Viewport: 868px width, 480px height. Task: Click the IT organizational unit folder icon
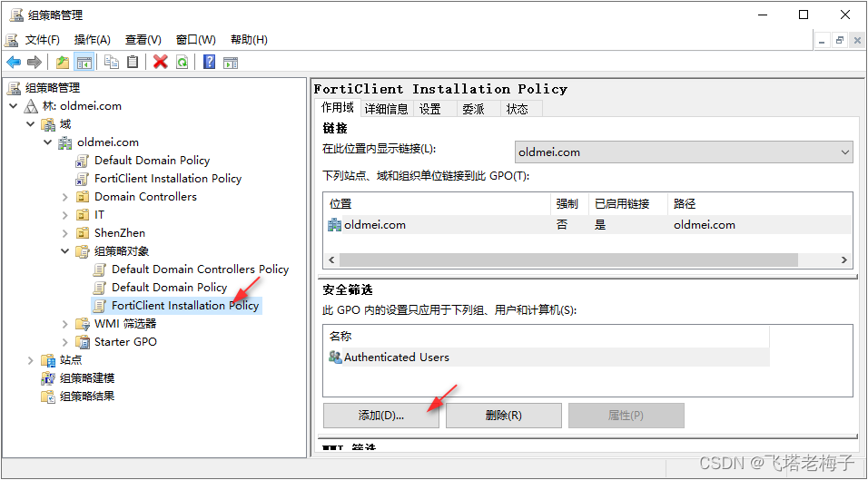click(83, 214)
